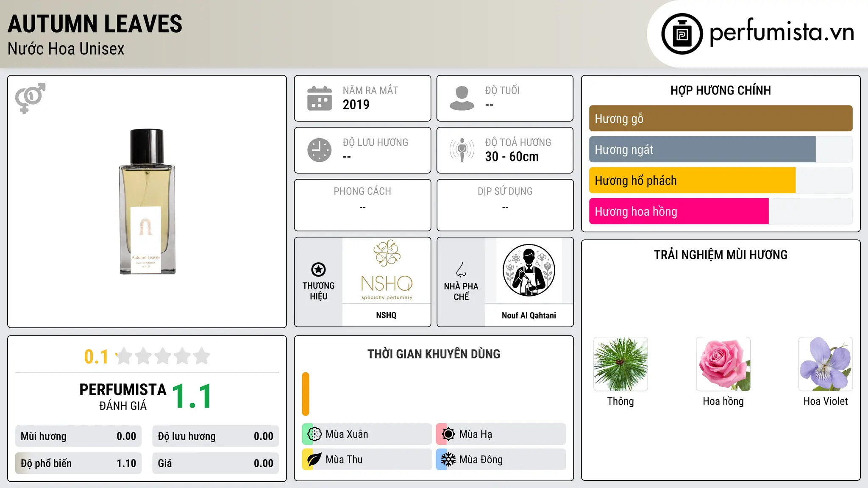Image resolution: width=868 pixels, height=488 pixels.
Task: Click the Perfumista rating score 1.1
Action: 192,396
